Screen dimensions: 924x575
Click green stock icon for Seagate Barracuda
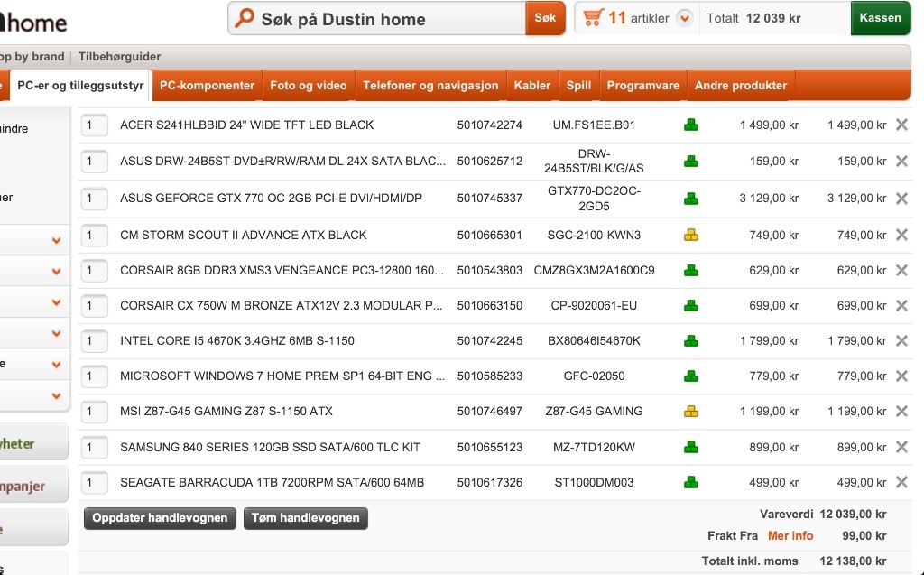click(691, 482)
